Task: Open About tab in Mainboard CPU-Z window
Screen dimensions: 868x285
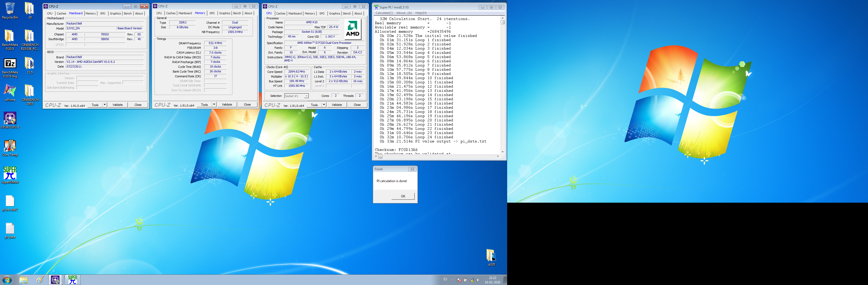Action: tap(139, 13)
